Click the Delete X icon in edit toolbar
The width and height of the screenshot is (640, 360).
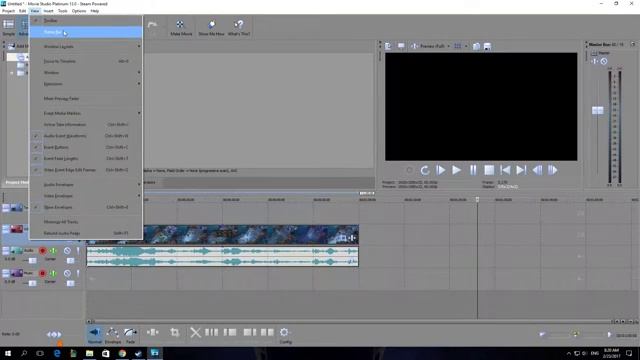196,332
